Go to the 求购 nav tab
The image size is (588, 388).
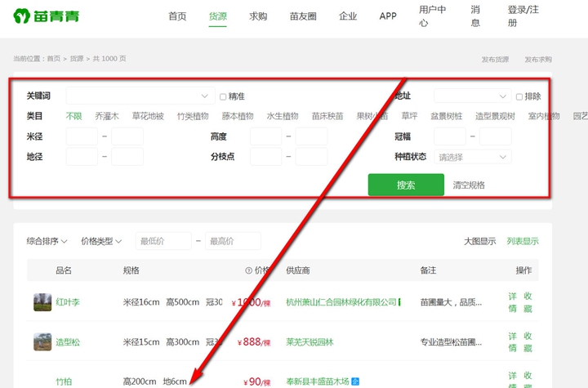258,16
